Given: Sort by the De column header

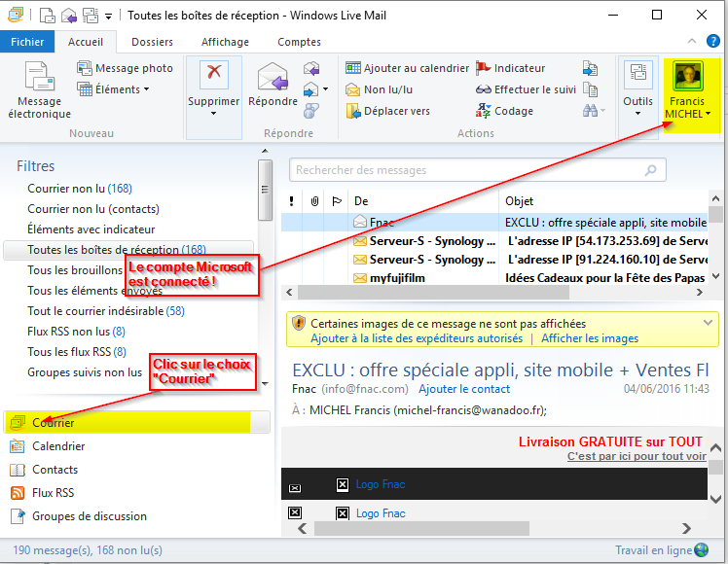Looking at the screenshot, I should pos(423,201).
